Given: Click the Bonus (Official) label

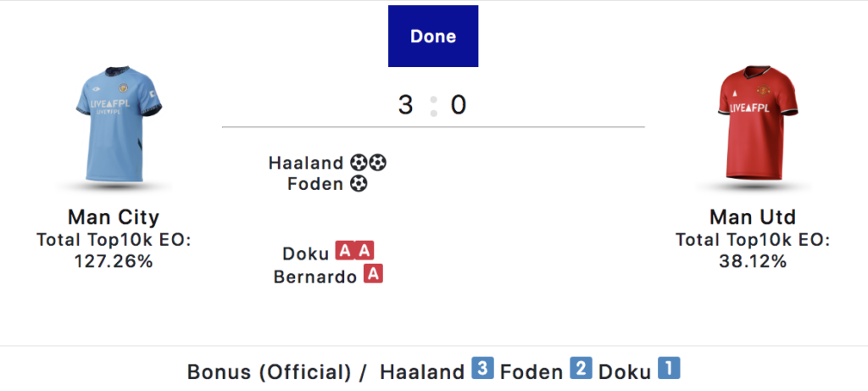Looking at the screenshot, I should [269, 371].
